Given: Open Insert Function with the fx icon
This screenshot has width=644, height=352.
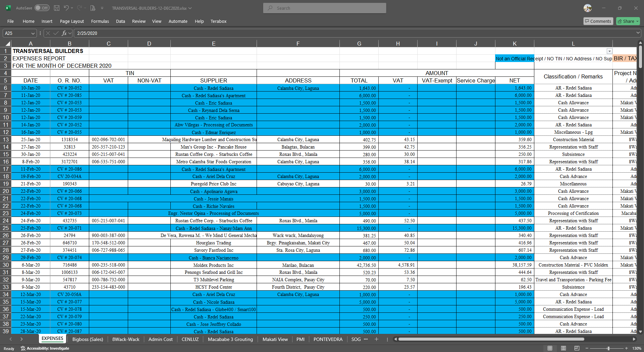Looking at the screenshot, I should 64,33.
